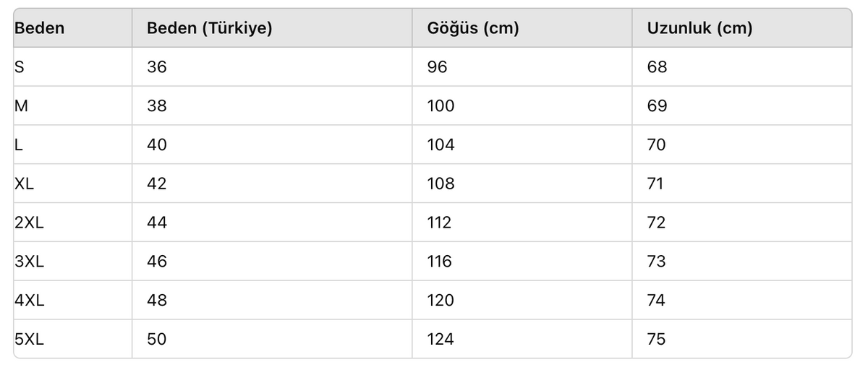Click the Göğüs (cm) column header

click(x=473, y=28)
